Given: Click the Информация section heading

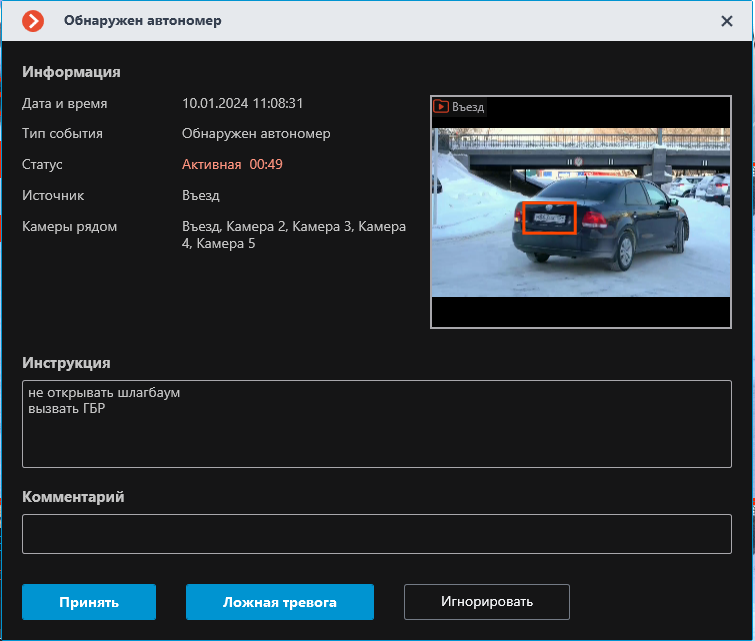Looking at the screenshot, I should pos(71,72).
